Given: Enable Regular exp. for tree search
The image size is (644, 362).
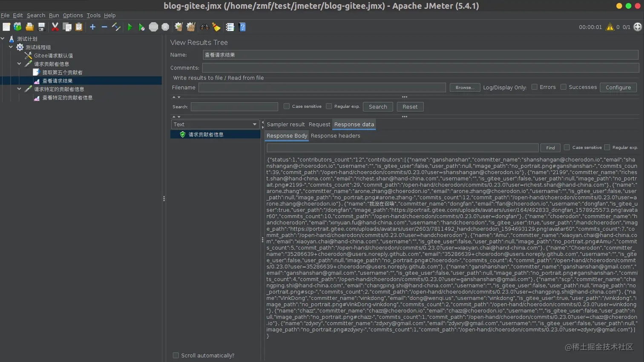Looking at the screenshot, I should (x=329, y=106).
